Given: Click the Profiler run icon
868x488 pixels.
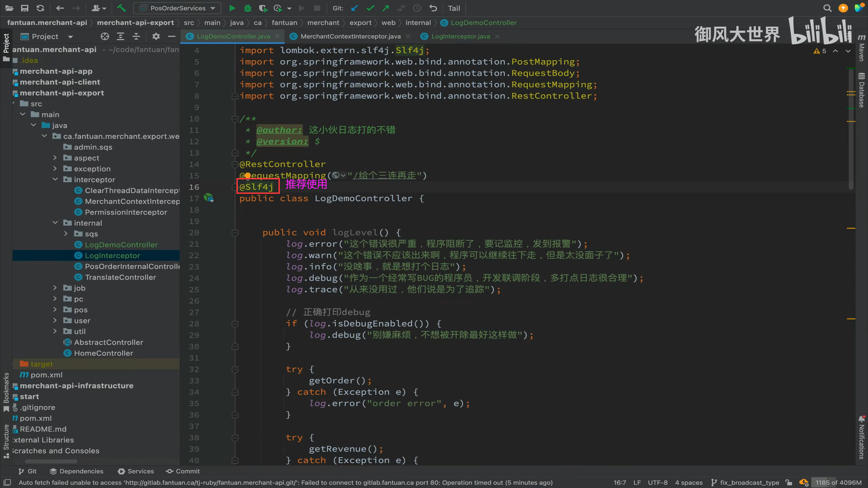Looking at the screenshot, I should pyautogui.click(x=278, y=8).
